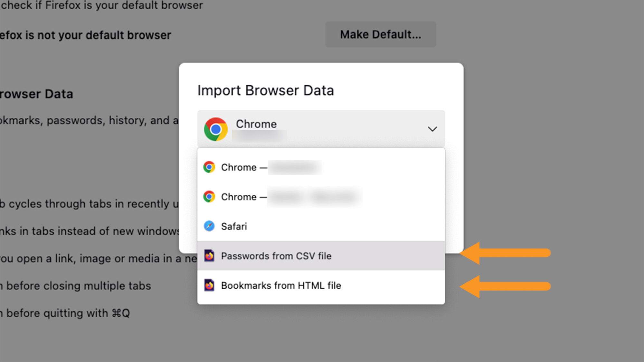Viewport: 644px width, 362px height.
Task: Toggle the 'before closing multiple tabs' option label
Action: tap(77, 286)
